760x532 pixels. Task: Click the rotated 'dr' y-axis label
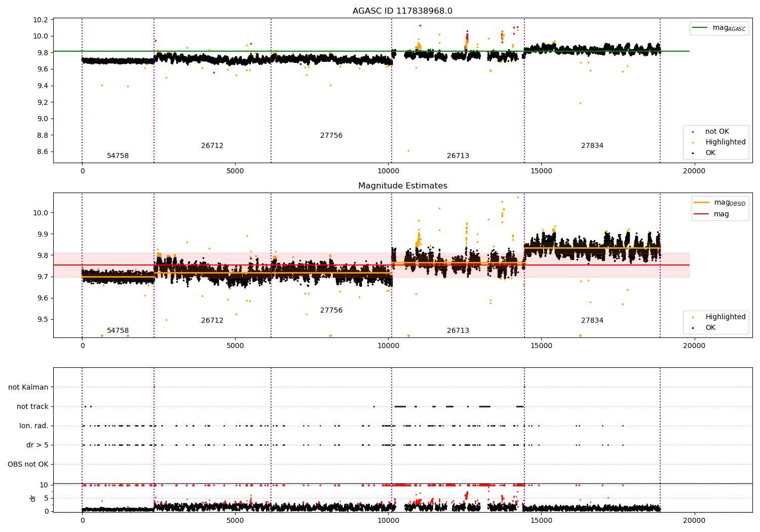click(x=33, y=498)
